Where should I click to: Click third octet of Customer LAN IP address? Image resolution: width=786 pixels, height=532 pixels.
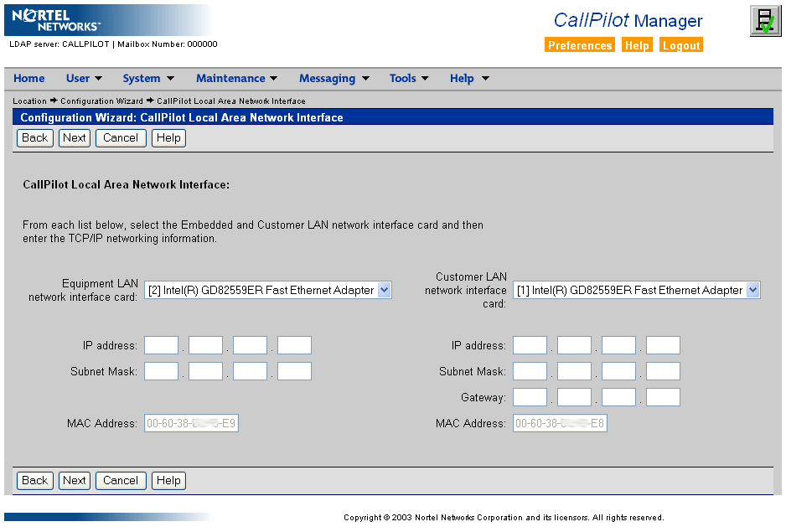618,345
